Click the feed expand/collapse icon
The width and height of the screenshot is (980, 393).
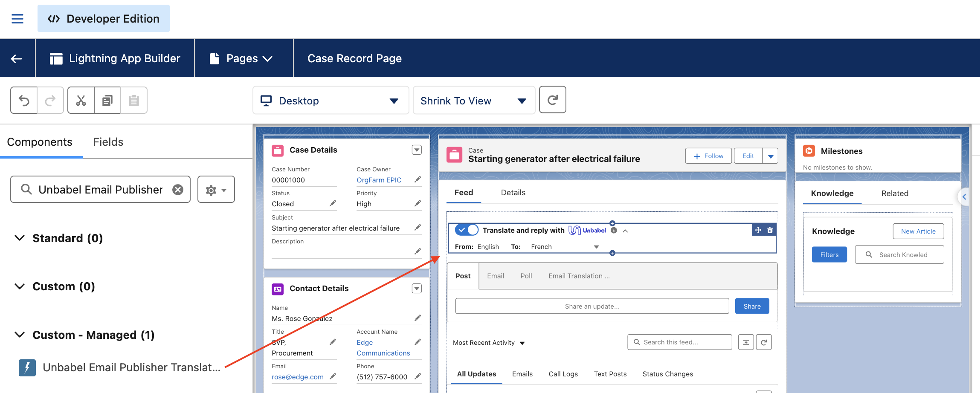click(746, 342)
